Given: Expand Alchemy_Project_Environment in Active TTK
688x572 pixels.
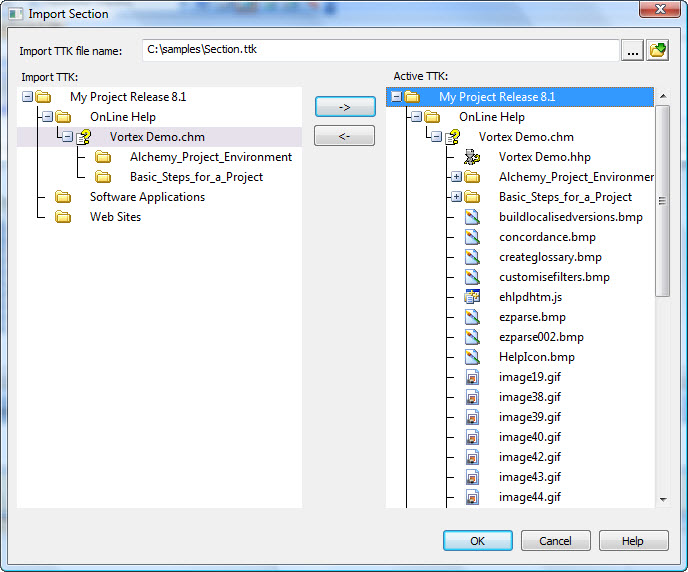Looking at the screenshot, I should [x=456, y=177].
